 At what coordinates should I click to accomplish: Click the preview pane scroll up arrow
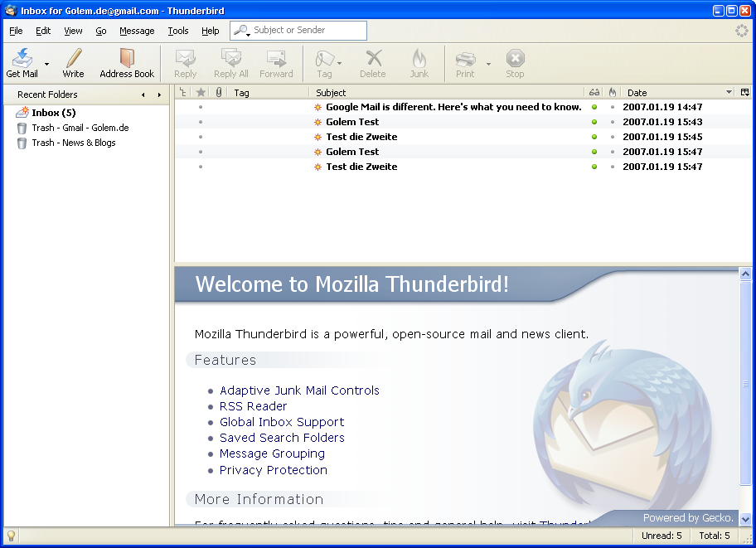(x=745, y=274)
